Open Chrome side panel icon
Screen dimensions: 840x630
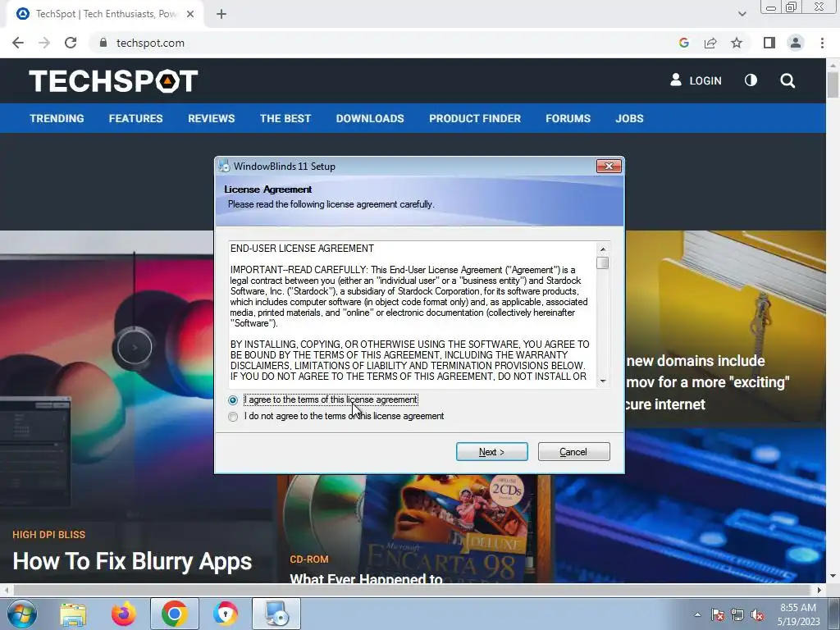pyautogui.click(x=769, y=43)
